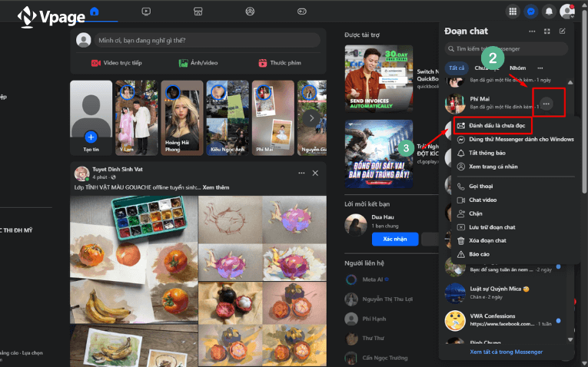Start a Video trực tiếp live video
Screen dimensions: 588x367
tap(117, 63)
